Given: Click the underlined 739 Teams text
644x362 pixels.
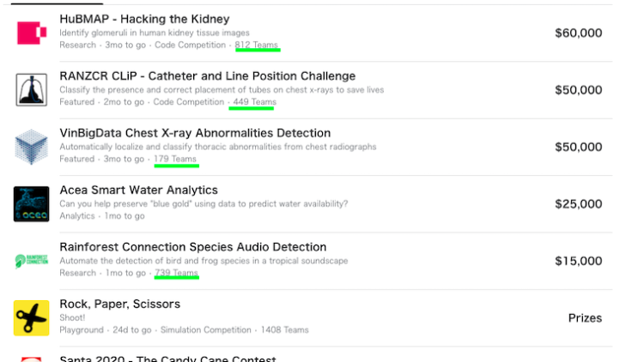Looking at the screenshot, I should (x=177, y=273).
